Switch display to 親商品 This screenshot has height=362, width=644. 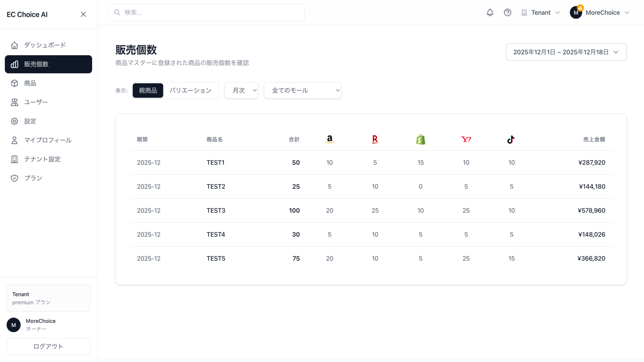148,90
